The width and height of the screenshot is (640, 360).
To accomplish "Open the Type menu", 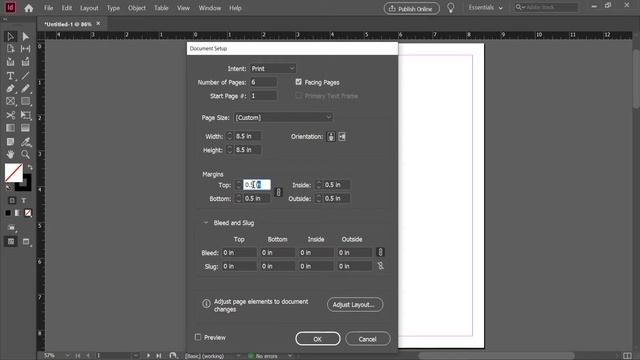I will click(113, 8).
